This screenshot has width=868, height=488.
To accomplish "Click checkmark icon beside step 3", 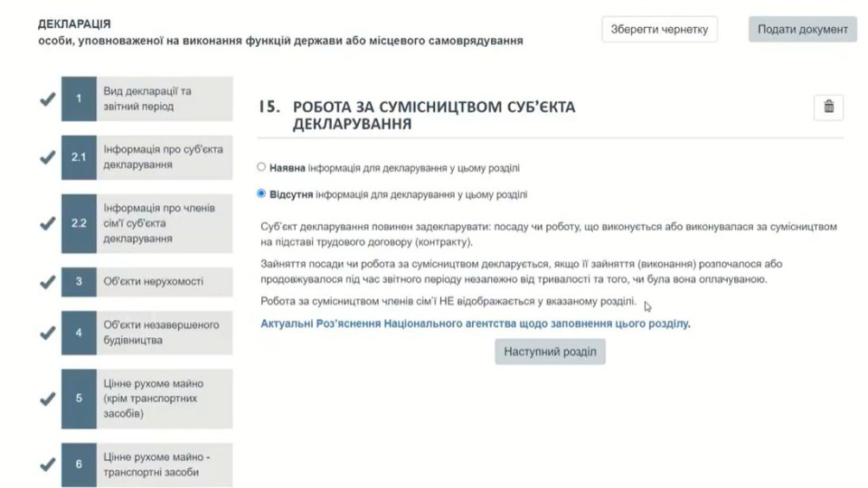I will click(x=48, y=282).
